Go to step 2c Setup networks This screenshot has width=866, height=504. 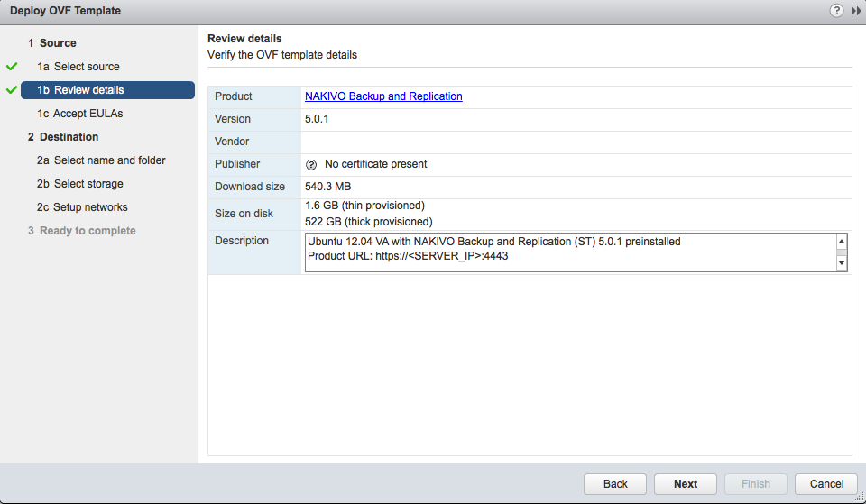pos(82,207)
